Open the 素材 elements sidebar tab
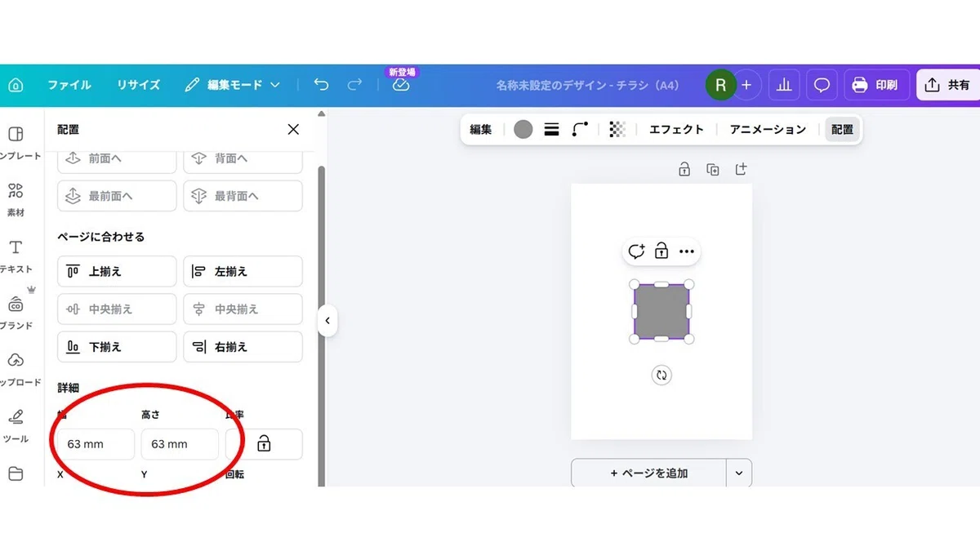Image resolution: width=980 pixels, height=551 pixels. (16, 199)
